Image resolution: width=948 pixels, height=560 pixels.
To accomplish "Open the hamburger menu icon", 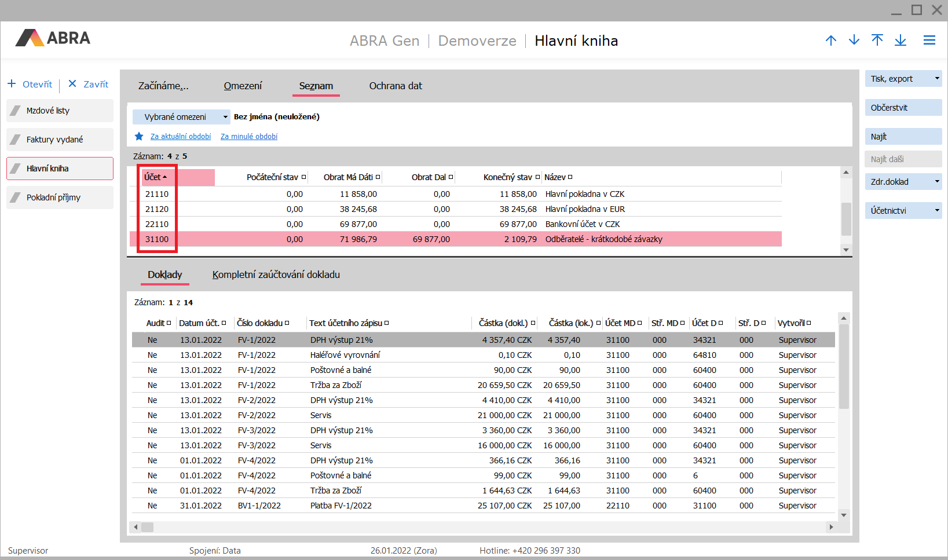I will pyautogui.click(x=929, y=40).
